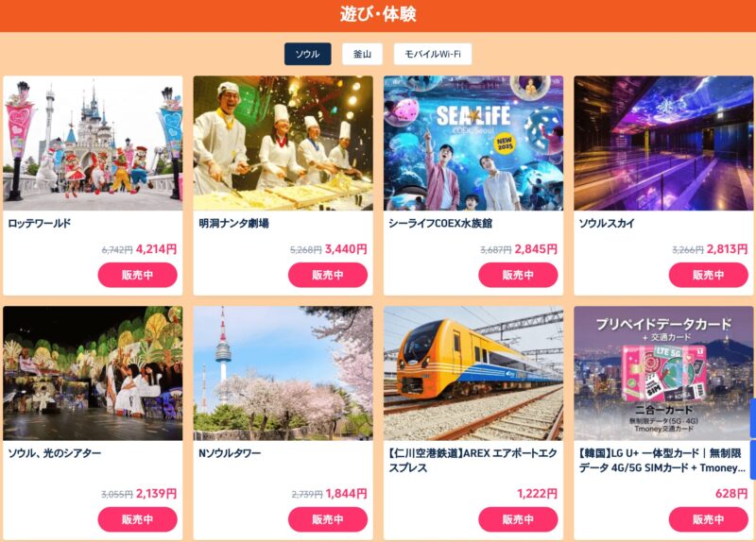Buy the シーライフCOEX水族館 ticket via 販売中
This screenshot has height=542, width=756.
(x=518, y=275)
